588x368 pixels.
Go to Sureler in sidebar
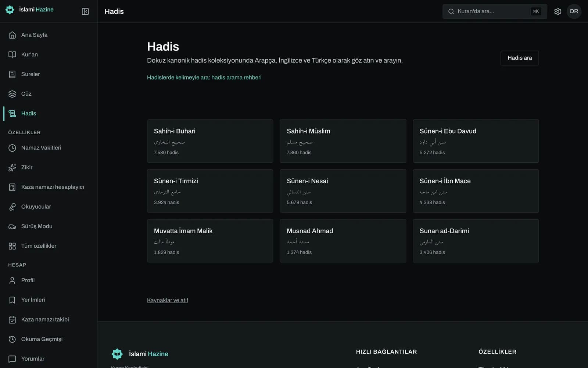tap(49, 74)
